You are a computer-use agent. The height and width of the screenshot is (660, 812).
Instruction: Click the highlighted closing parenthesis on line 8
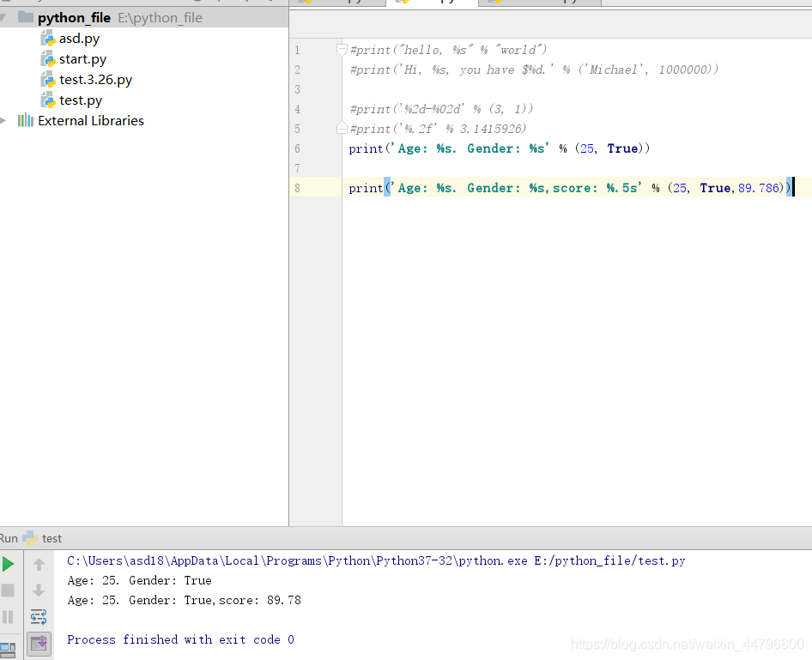pyautogui.click(x=789, y=187)
